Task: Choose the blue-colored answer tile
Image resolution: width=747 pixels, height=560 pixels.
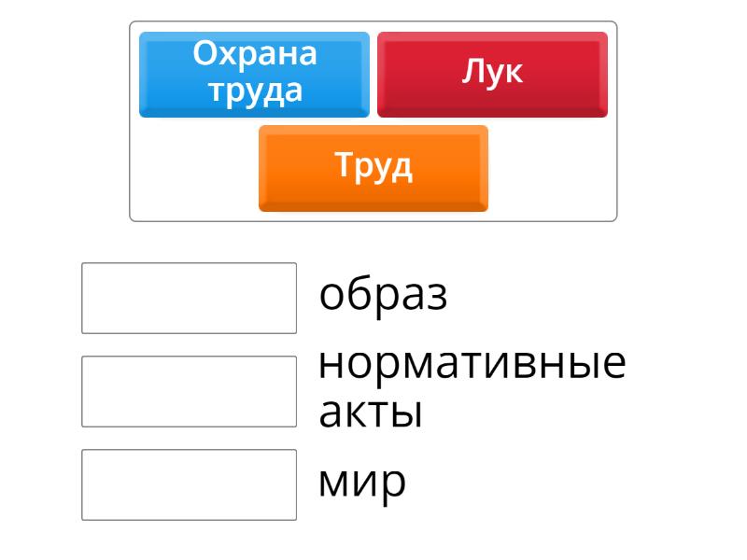Action: [x=254, y=74]
